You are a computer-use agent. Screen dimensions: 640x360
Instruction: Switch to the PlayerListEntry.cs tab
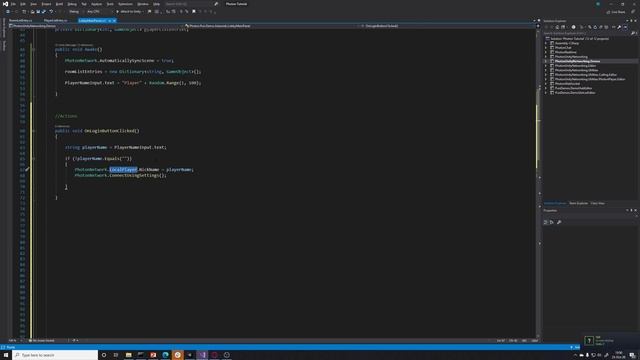[x=56, y=20]
